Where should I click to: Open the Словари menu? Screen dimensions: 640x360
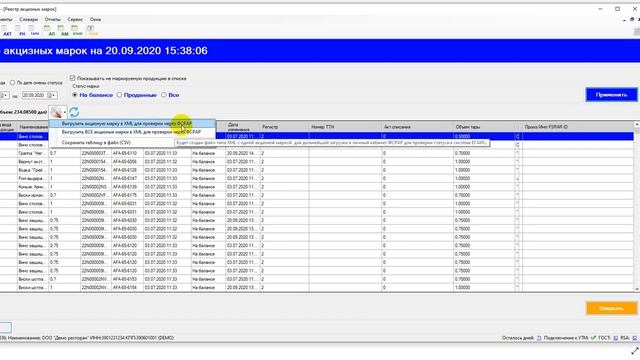coord(29,19)
